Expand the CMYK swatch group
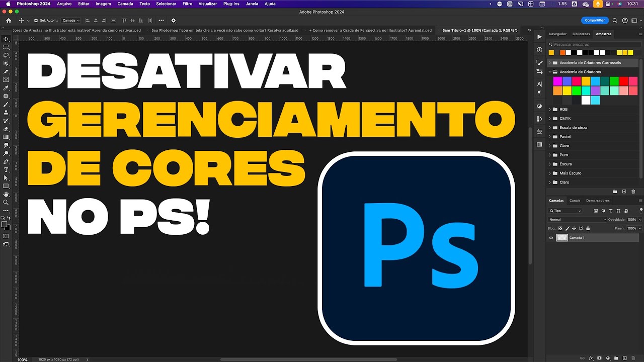The width and height of the screenshot is (644, 362). click(x=550, y=118)
